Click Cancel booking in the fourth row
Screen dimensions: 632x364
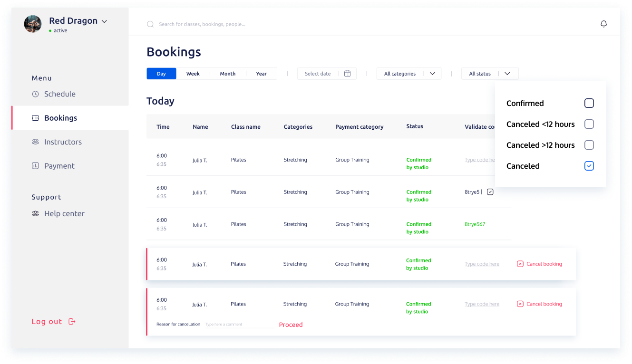pyautogui.click(x=539, y=264)
